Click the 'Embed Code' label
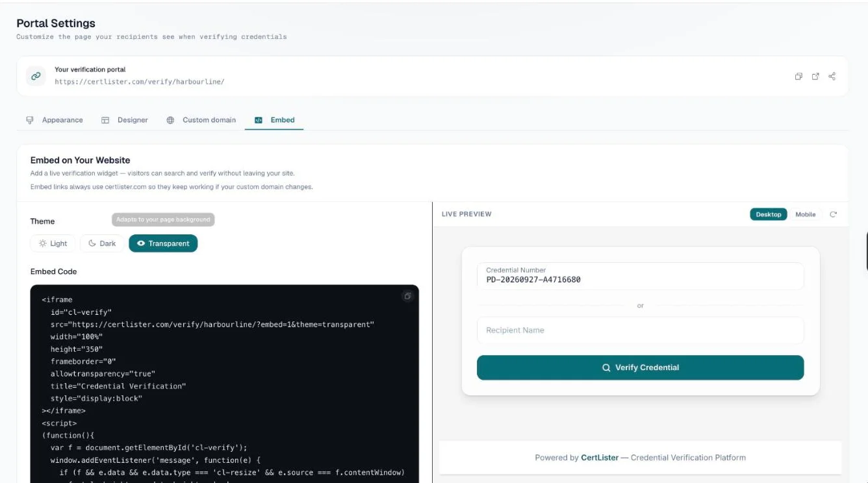This screenshot has width=868, height=483. 53,271
